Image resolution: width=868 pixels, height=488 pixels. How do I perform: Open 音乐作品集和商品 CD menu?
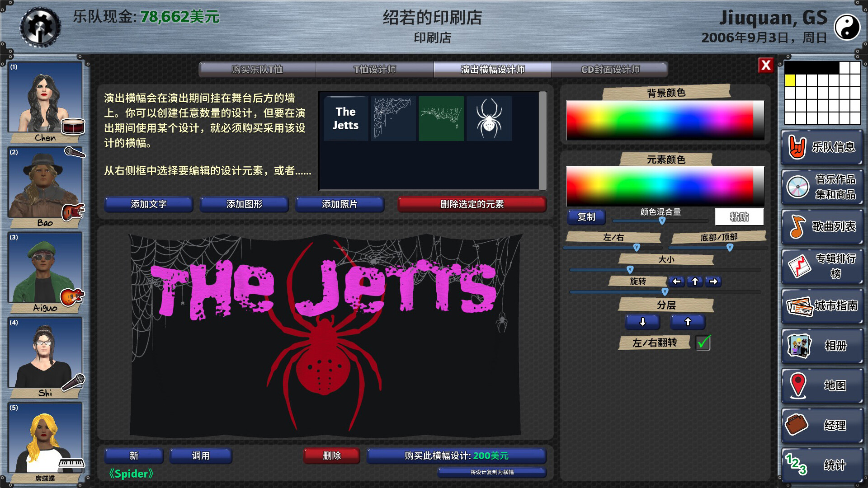click(822, 187)
